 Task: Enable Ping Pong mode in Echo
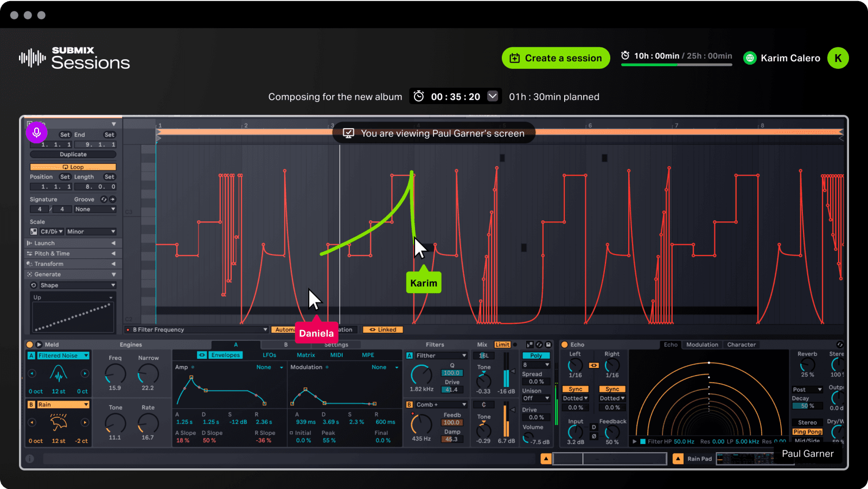click(x=808, y=431)
